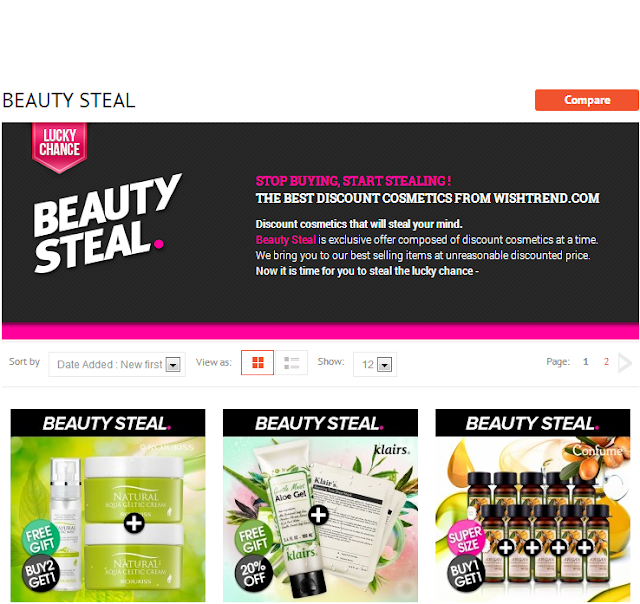Click the Lucky Chance badge
The width and height of the screenshot is (640, 604).
[60, 147]
